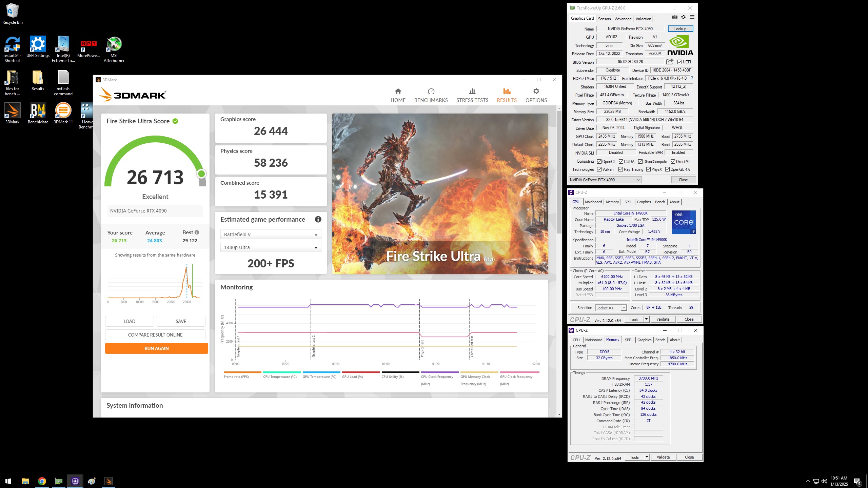The width and height of the screenshot is (868, 488).
Task: Launch the 3DMark desktop shortcut
Action: 12,113
